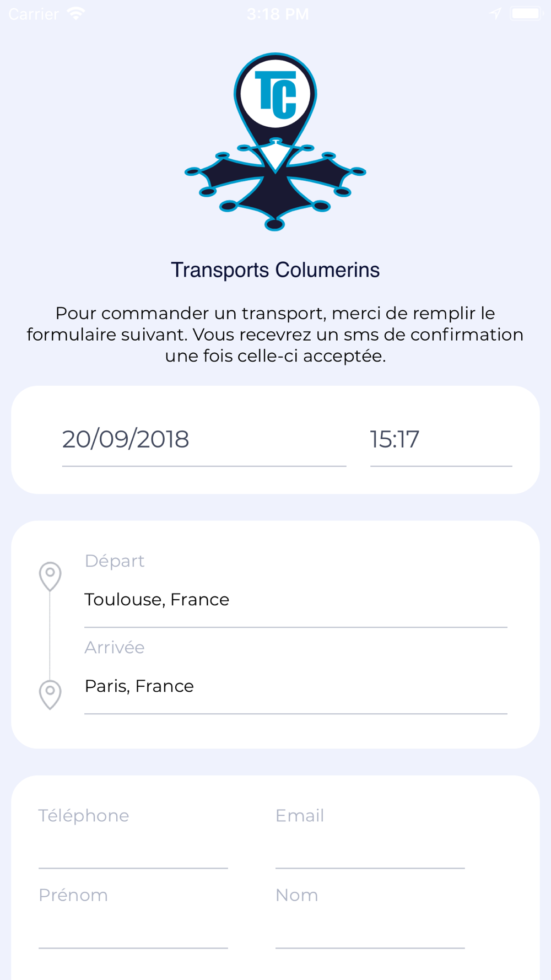Edit the Départ field Toulouse, France
The image size is (551, 980).
[x=295, y=600]
